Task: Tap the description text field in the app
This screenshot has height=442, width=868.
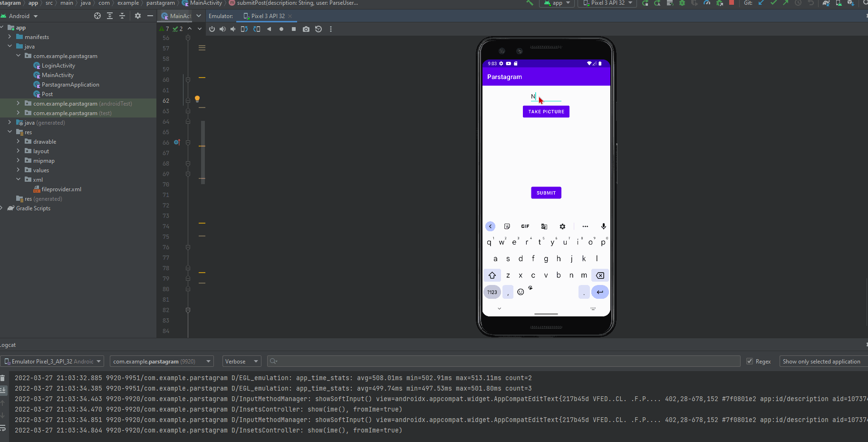Action: [546, 97]
